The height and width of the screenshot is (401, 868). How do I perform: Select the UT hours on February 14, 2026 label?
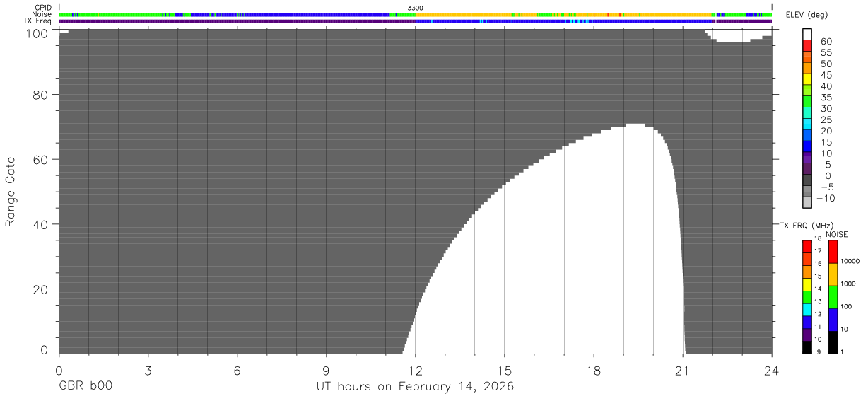[x=415, y=387]
